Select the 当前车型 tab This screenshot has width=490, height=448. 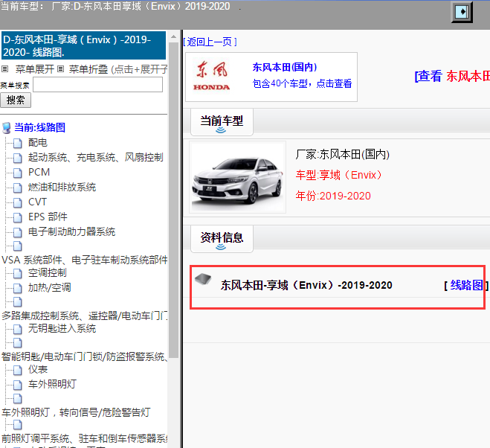(222, 122)
